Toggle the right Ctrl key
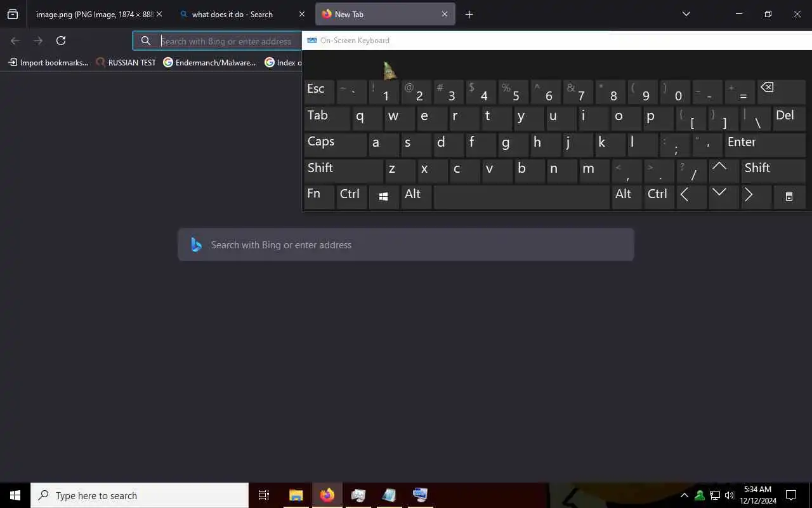The width and height of the screenshot is (812, 508). [x=659, y=197]
